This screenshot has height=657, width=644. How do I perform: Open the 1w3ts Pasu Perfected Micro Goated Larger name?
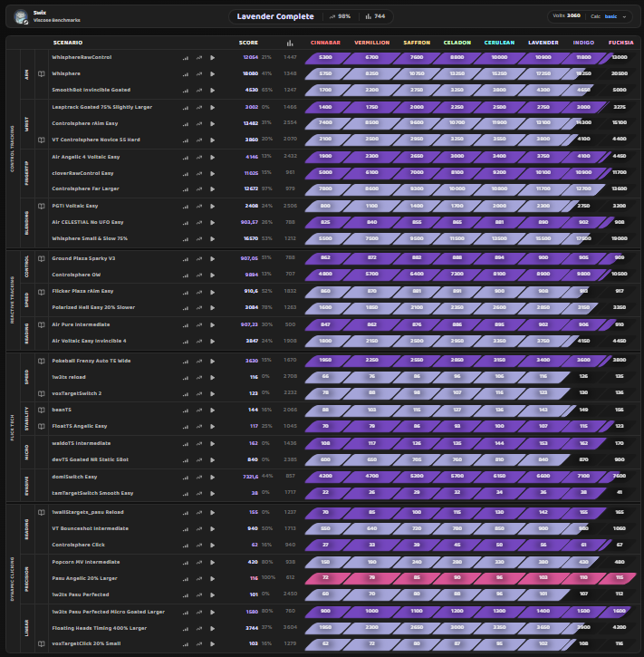pos(109,613)
